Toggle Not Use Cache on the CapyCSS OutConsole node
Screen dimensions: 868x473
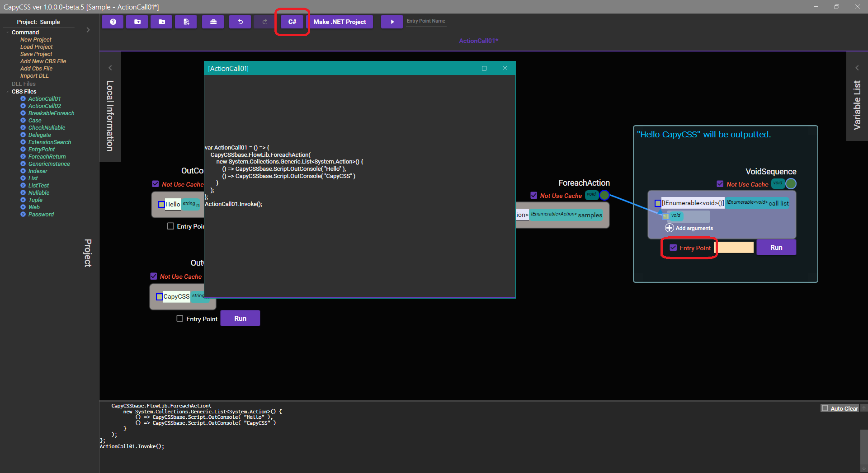pyautogui.click(x=154, y=276)
